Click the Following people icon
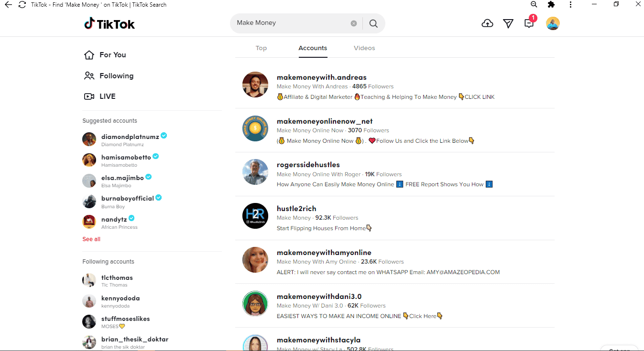Screen dimensions: 644x351 pyautogui.click(x=89, y=76)
